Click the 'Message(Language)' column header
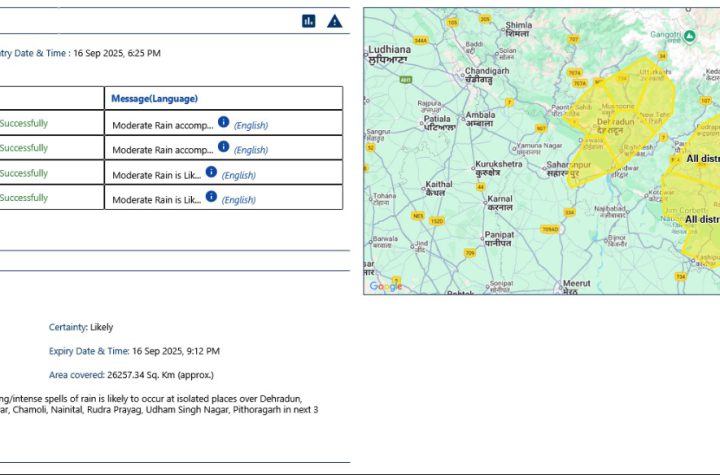Screen dimensions: 720x475 tap(154, 98)
